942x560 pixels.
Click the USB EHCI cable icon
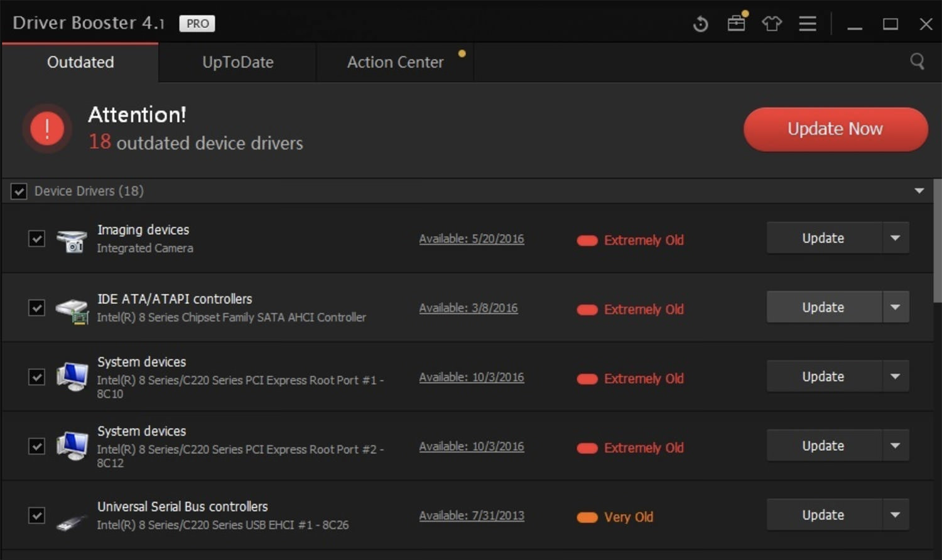(x=71, y=521)
